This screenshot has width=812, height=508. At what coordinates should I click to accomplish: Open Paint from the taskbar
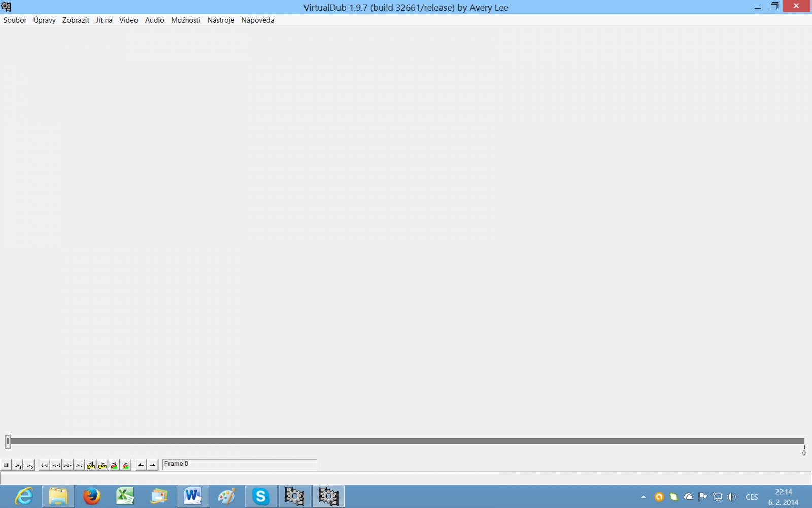pyautogui.click(x=227, y=496)
